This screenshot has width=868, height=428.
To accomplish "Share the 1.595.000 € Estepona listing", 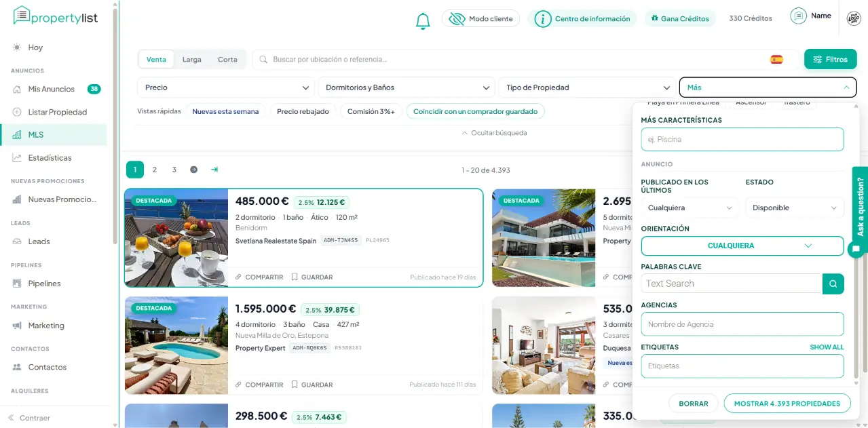I will tap(259, 385).
